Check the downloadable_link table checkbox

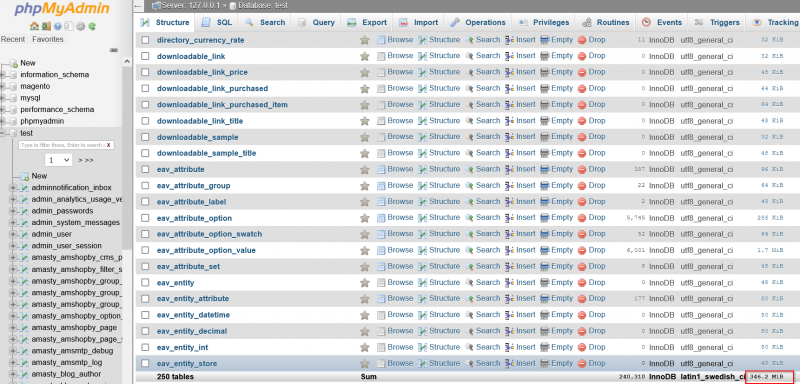click(x=145, y=56)
